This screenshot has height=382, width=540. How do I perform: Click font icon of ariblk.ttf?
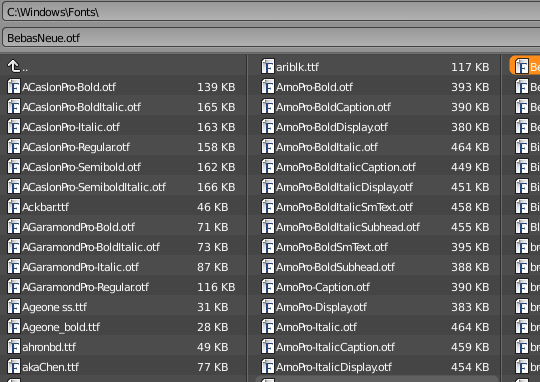pos(268,66)
